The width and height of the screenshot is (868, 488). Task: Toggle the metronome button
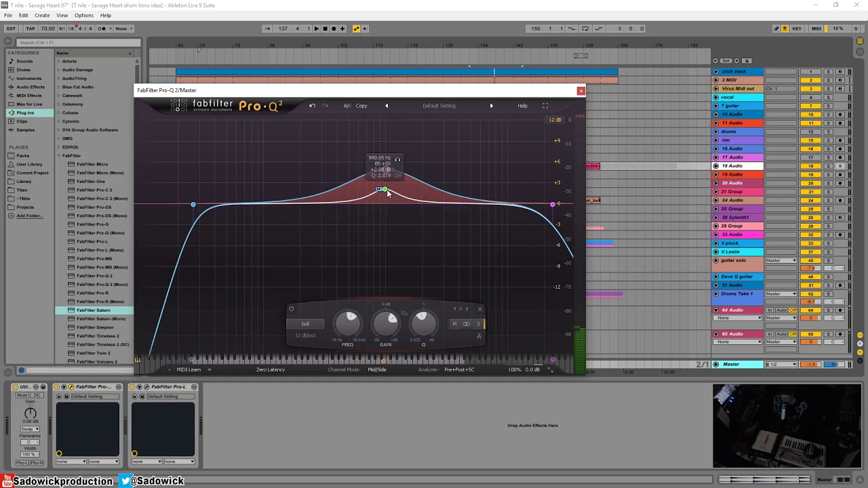click(102, 28)
